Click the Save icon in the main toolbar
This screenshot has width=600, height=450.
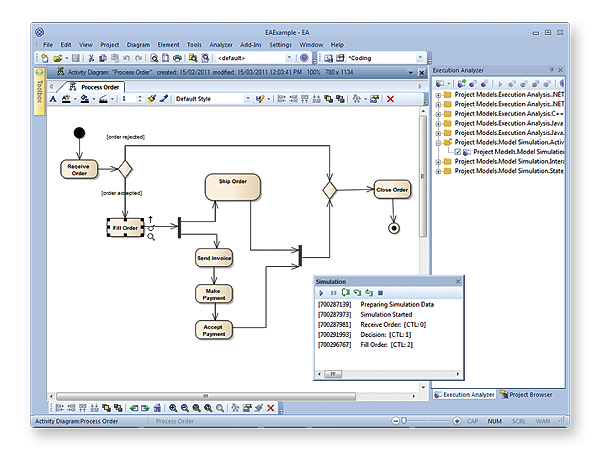click(76, 58)
